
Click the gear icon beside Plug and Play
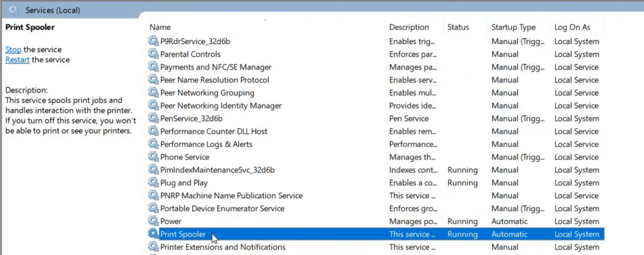coord(153,182)
